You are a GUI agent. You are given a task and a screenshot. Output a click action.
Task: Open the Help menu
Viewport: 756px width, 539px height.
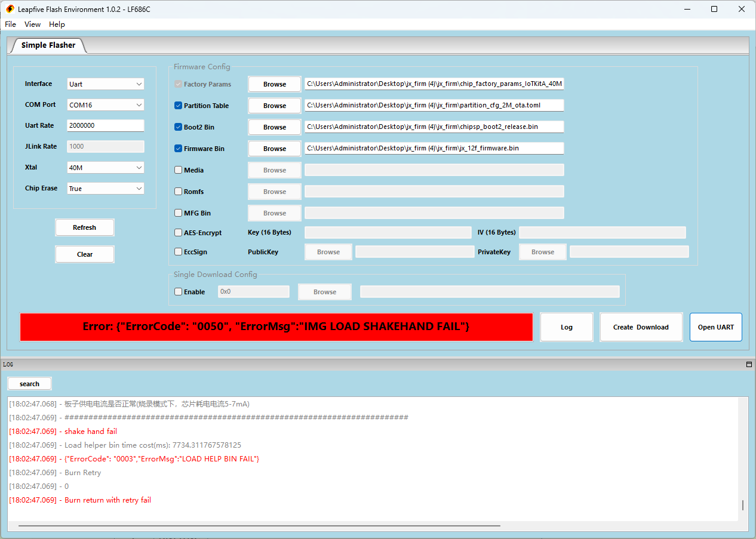(57, 24)
